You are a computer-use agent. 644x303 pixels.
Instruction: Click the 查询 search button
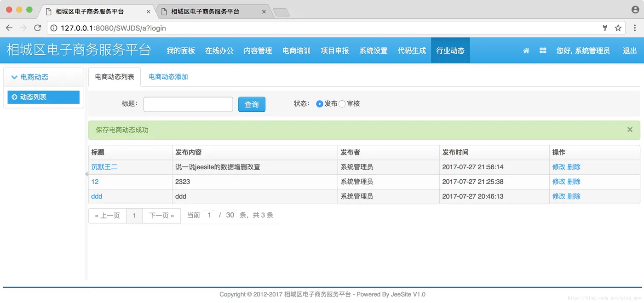pos(252,104)
